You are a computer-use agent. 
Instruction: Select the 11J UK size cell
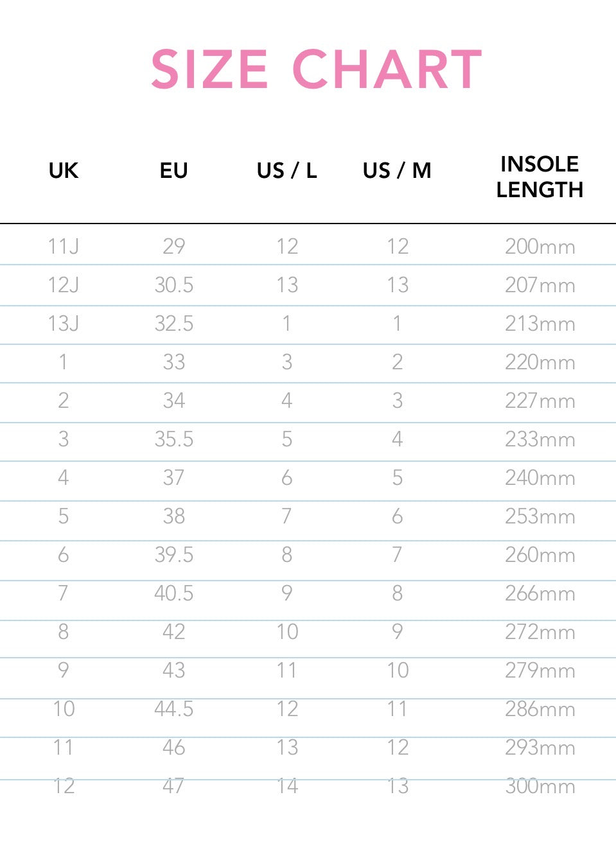coord(64,246)
